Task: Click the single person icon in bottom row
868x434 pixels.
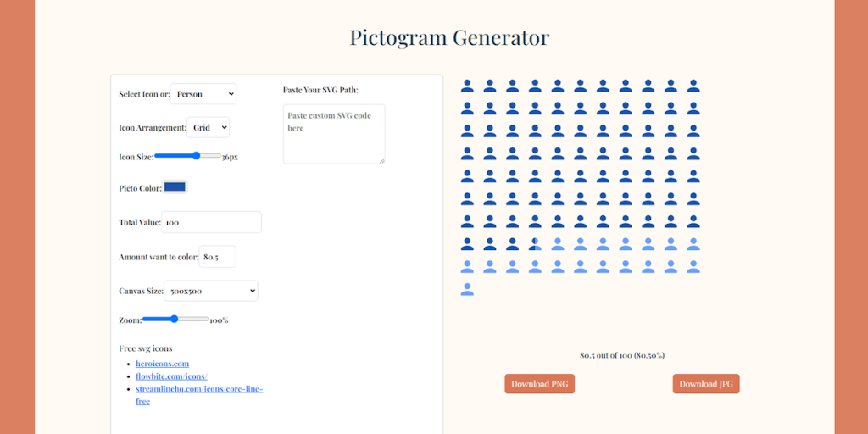Action: click(467, 289)
